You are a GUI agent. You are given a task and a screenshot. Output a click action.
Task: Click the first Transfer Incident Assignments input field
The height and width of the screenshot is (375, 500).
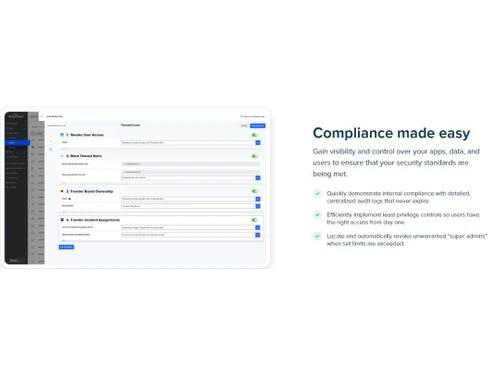tap(188, 228)
